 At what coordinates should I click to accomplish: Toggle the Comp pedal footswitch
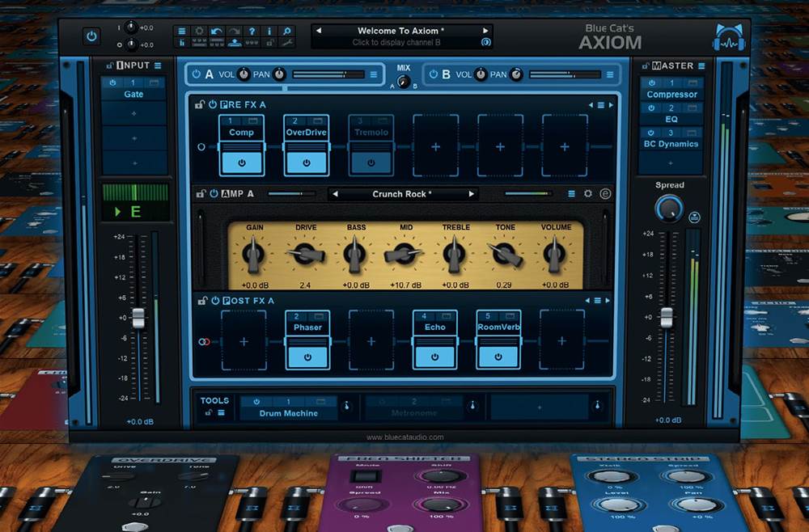241,163
